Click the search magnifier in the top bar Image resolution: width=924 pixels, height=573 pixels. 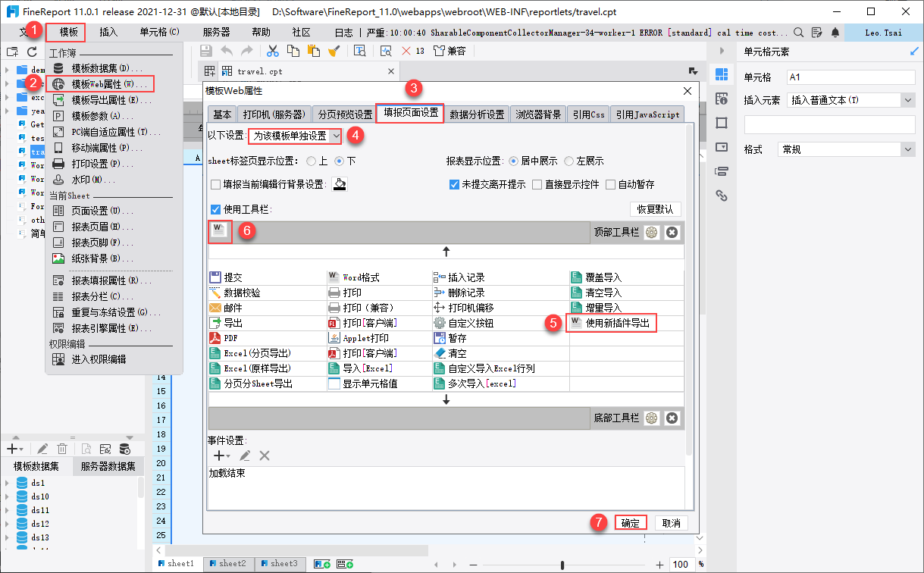coord(800,33)
